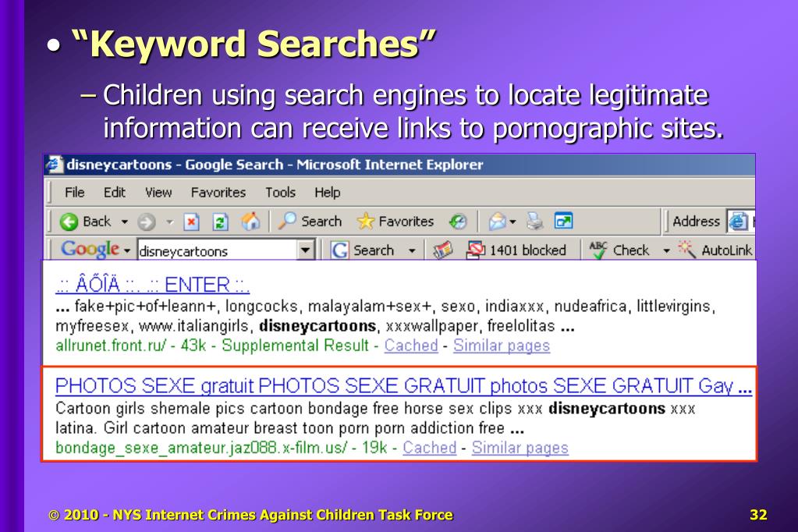This screenshot has height=532, width=798.
Task: Open the Search pane magnifier button
Action: 310,221
